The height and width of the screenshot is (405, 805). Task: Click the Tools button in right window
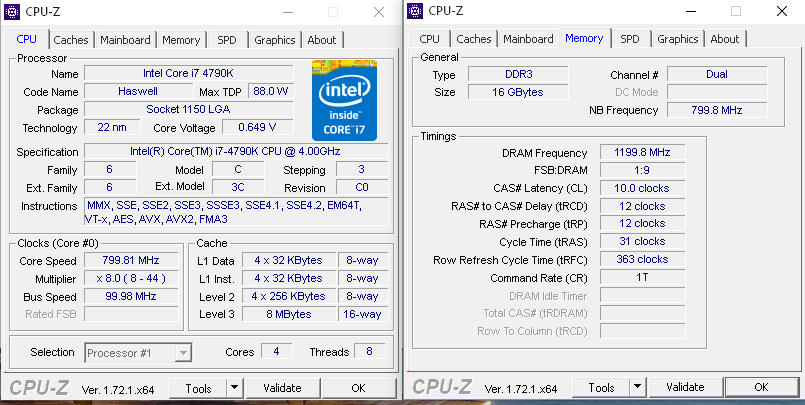tap(601, 387)
